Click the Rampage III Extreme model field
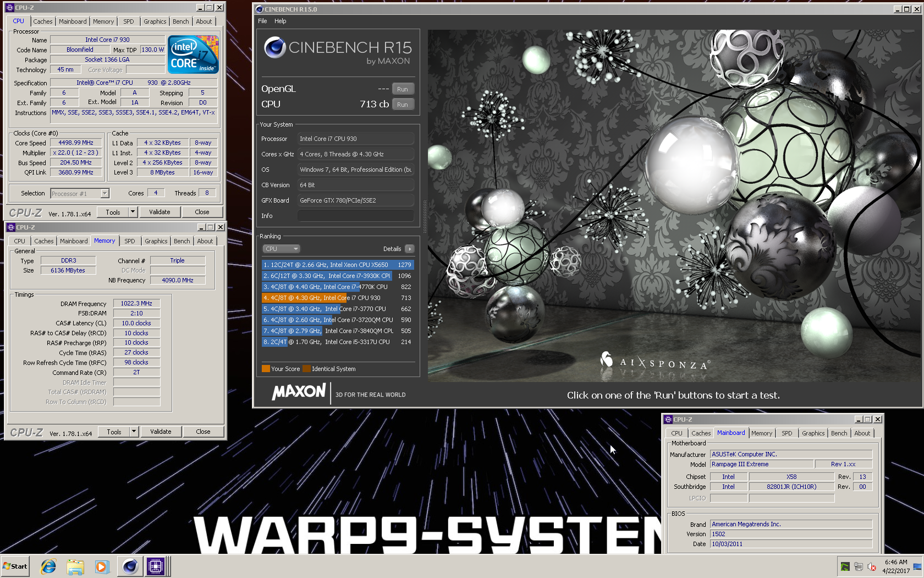Screen dimensions: 924x578 (x=762, y=464)
